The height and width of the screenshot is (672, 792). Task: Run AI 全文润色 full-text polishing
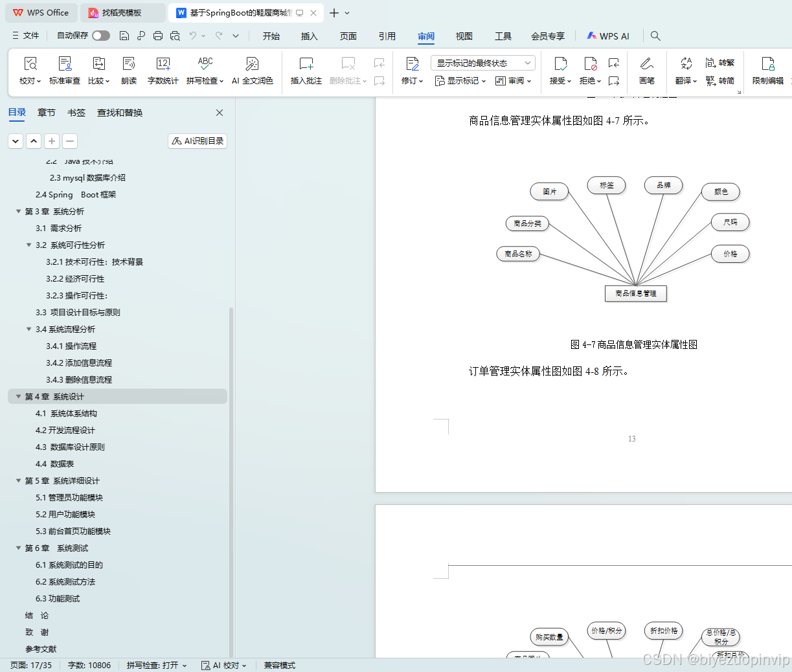click(253, 70)
